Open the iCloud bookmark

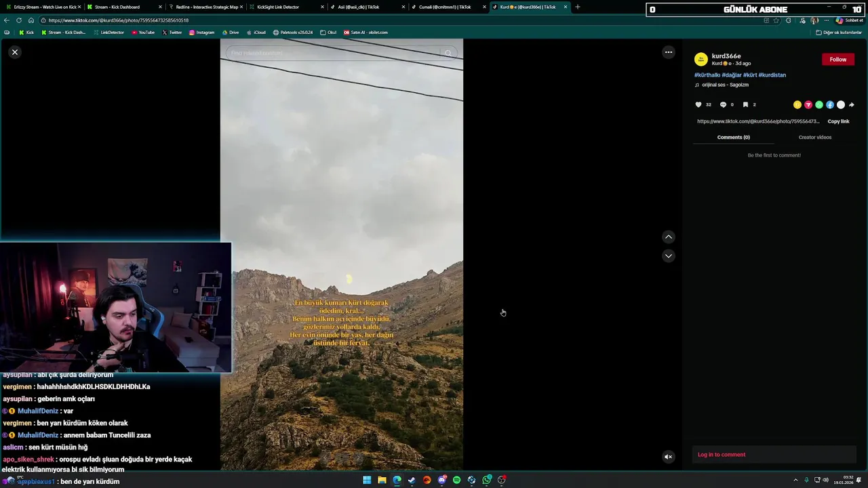coord(256,33)
